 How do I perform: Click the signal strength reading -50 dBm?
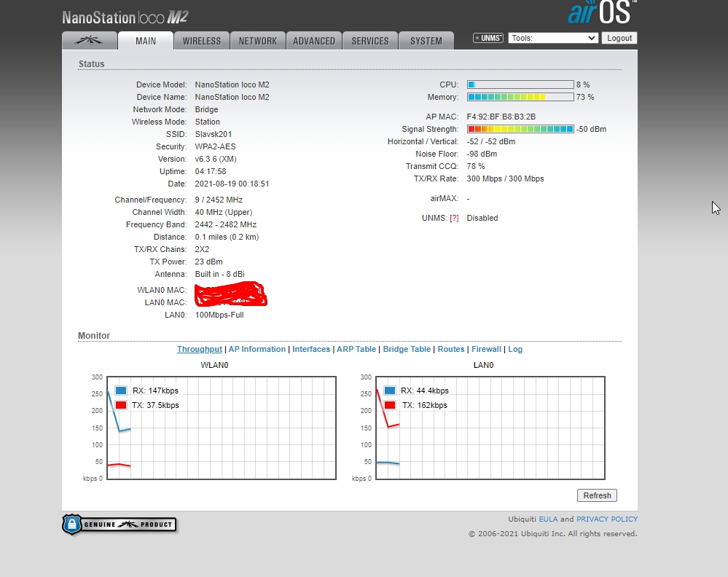pos(591,129)
